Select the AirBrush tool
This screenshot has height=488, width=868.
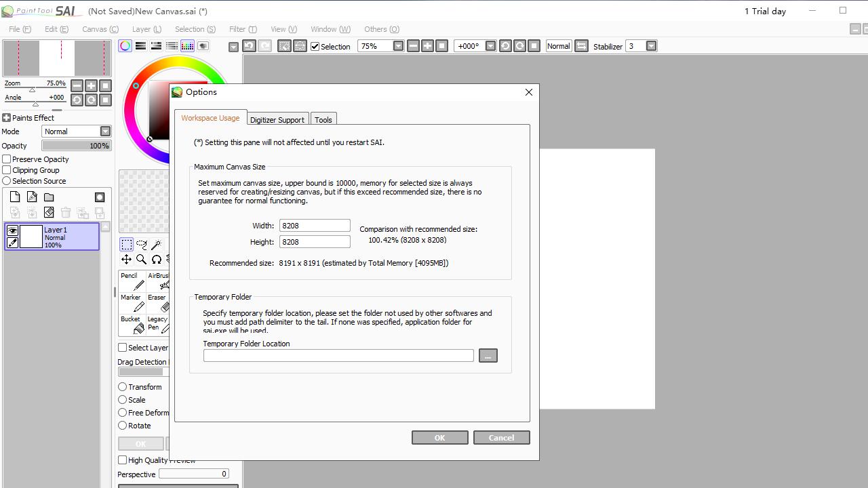coord(159,279)
